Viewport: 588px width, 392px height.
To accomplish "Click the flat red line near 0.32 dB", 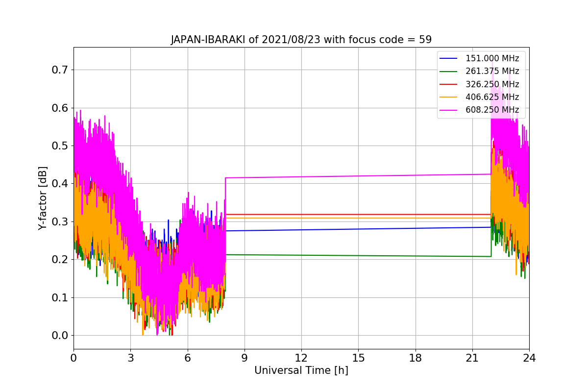I will tap(358, 215).
